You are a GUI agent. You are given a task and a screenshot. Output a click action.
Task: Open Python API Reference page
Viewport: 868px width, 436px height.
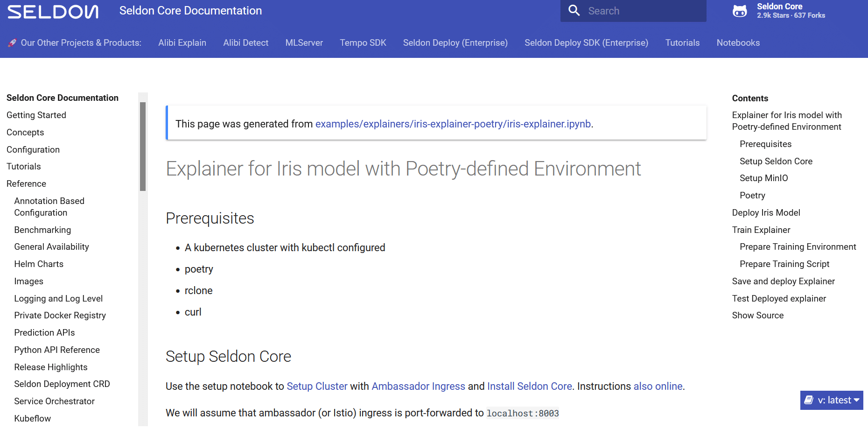click(x=57, y=350)
